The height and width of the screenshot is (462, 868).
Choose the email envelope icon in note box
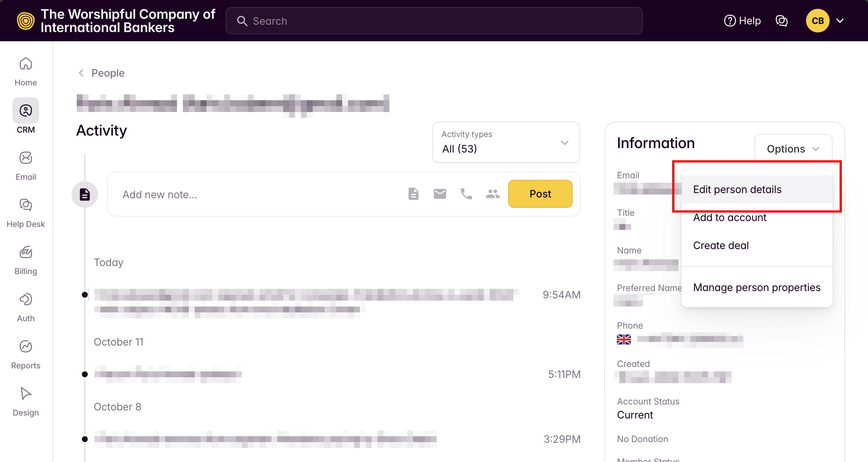tap(440, 194)
